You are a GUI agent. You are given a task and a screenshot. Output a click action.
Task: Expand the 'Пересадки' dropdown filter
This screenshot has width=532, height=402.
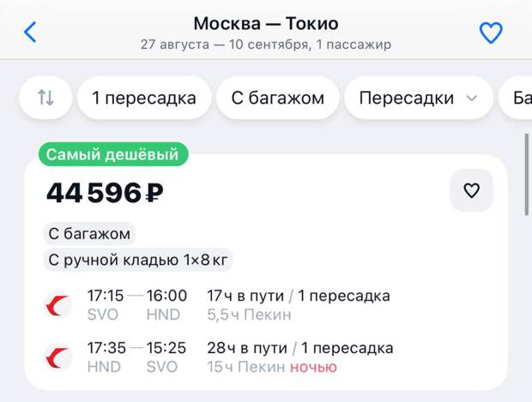click(419, 98)
